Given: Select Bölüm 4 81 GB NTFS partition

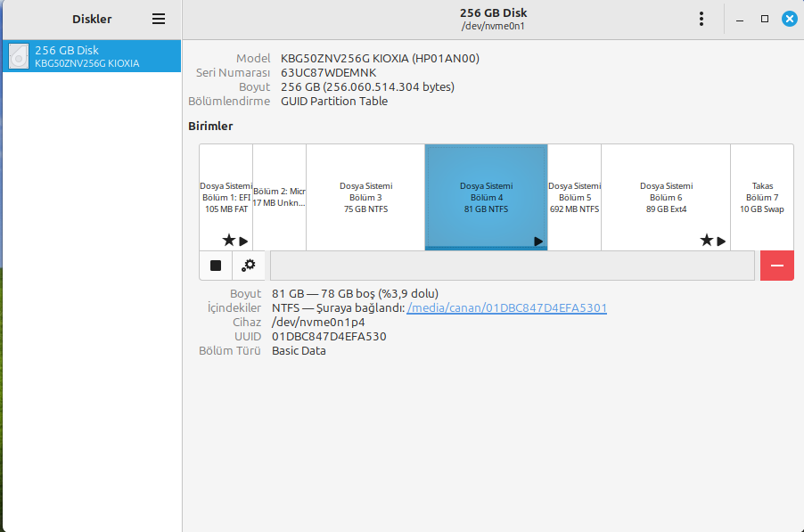Looking at the screenshot, I should 486,197.
